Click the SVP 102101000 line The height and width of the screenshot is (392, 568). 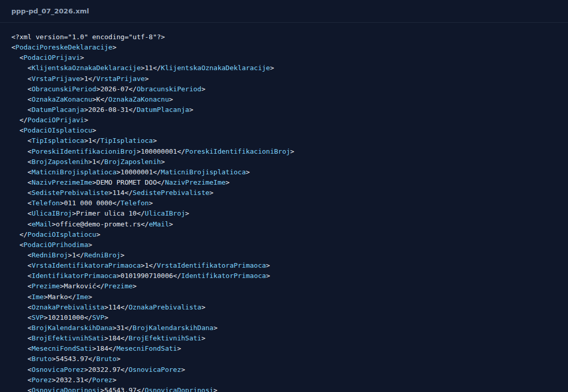(x=68, y=318)
